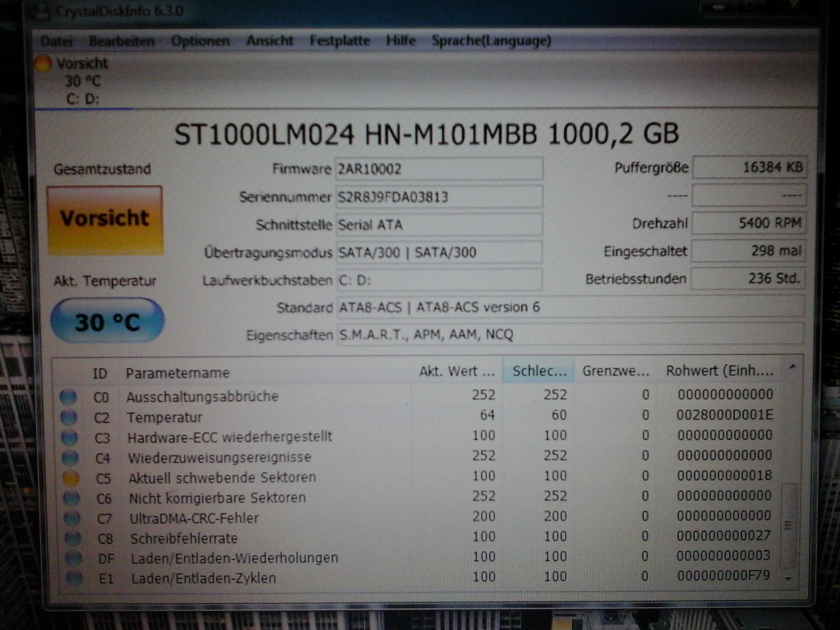Click the Vorsicht health status button
This screenshot has height=630, width=840.
(105, 220)
